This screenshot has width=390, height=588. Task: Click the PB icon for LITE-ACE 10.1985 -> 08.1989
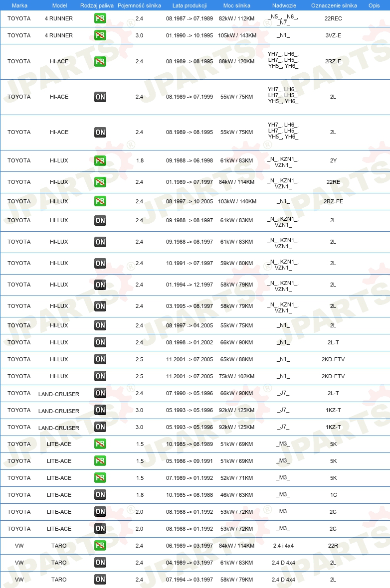point(100,444)
